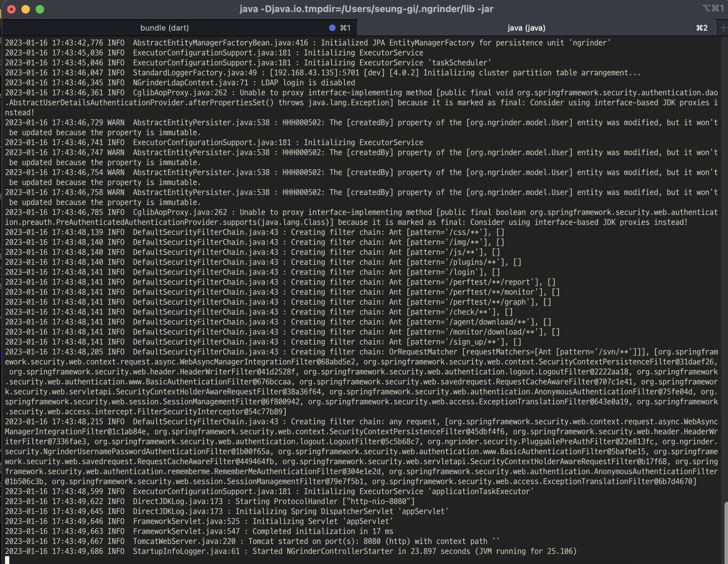Click the window title 'java -Djava.io.tmpdir'
This screenshot has height=564, width=728.
coord(366,9)
